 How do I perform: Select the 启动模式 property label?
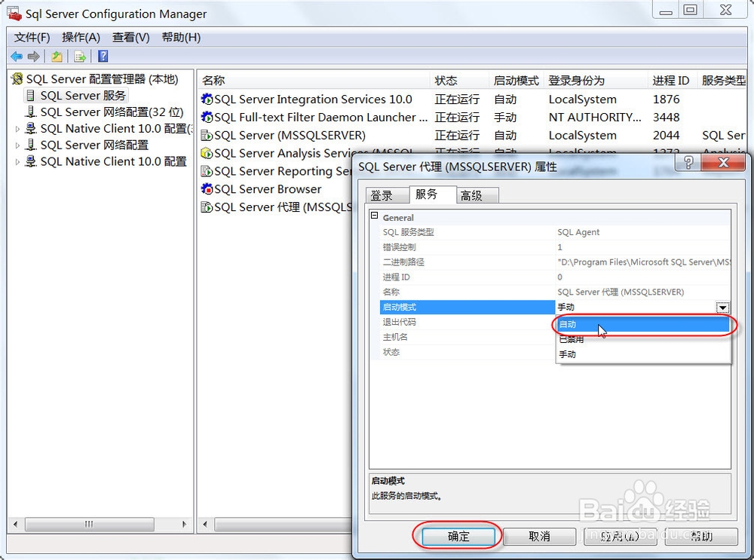point(467,308)
